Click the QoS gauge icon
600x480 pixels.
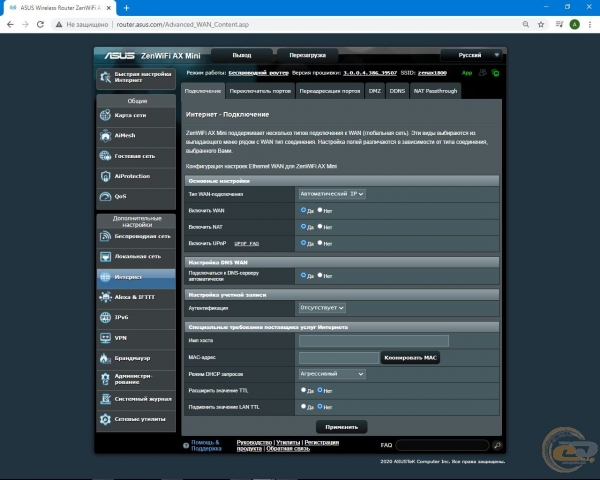[105, 196]
